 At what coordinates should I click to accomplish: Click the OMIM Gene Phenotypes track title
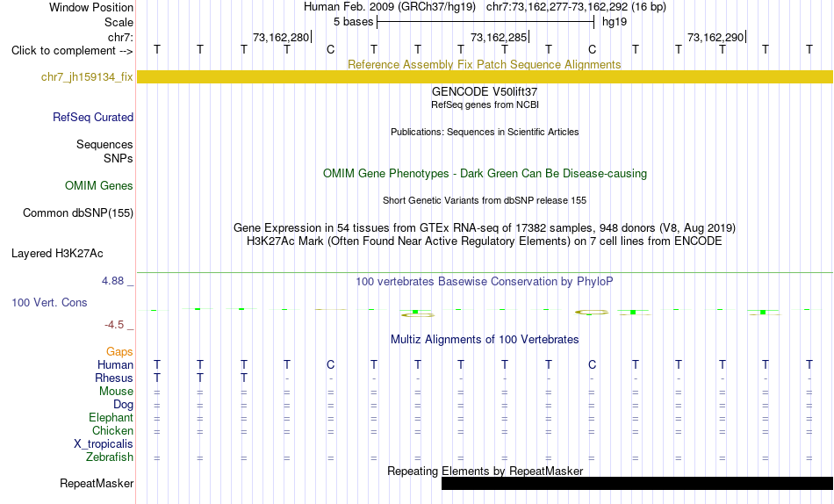pyautogui.click(x=485, y=174)
